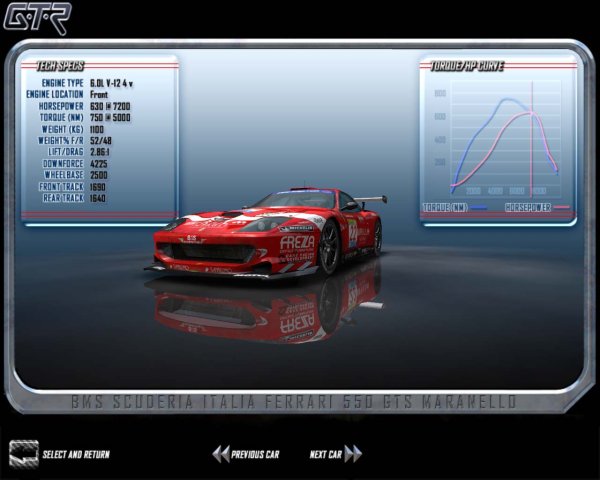Image resolution: width=600 pixels, height=480 pixels.
Task: Click the Engine Type spec row
Action: click(x=90, y=82)
